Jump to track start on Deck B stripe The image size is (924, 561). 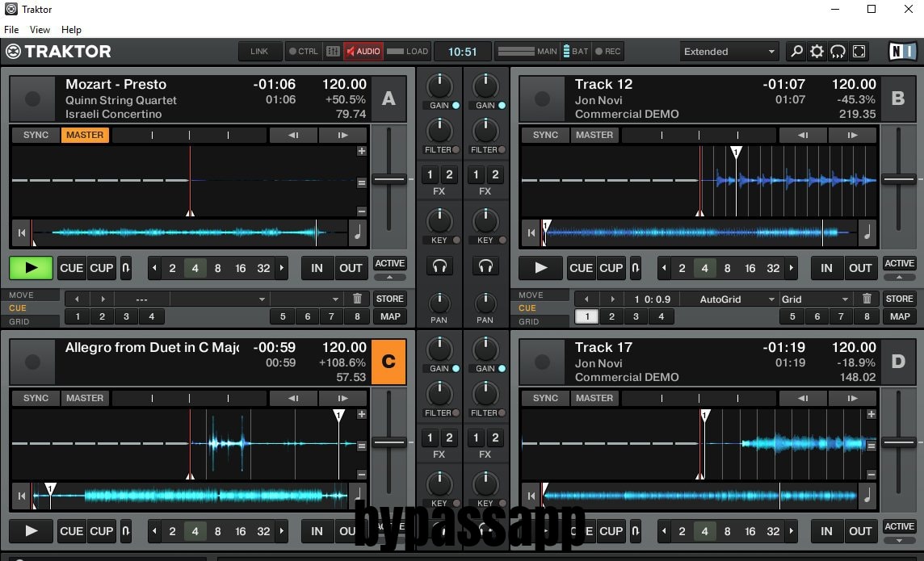(x=531, y=232)
